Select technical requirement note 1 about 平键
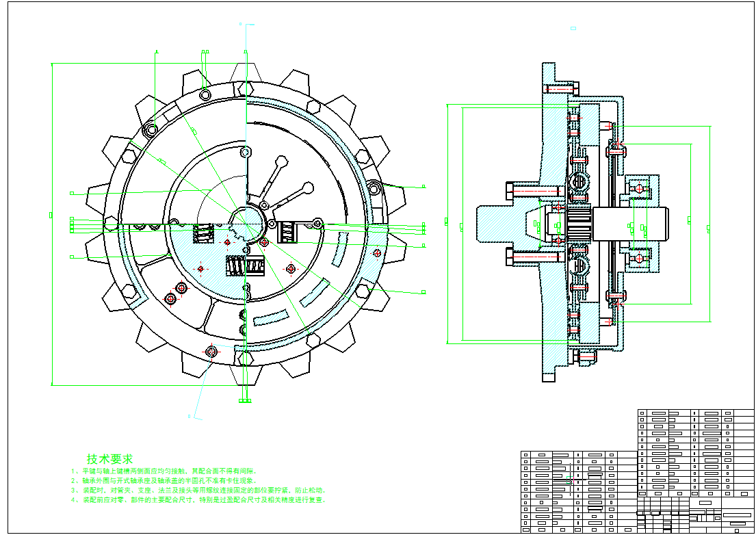The width and height of the screenshot is (756, 535). pos(164,471)
